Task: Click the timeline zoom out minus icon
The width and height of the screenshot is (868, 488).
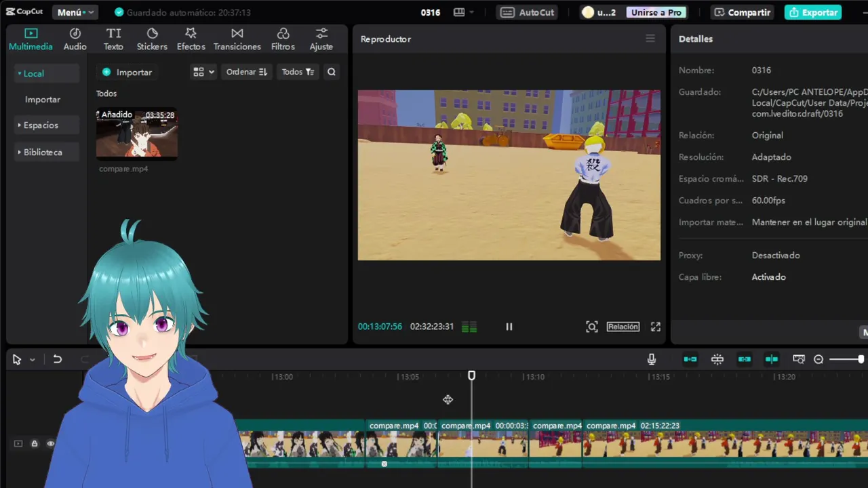Action: point(818,359)
